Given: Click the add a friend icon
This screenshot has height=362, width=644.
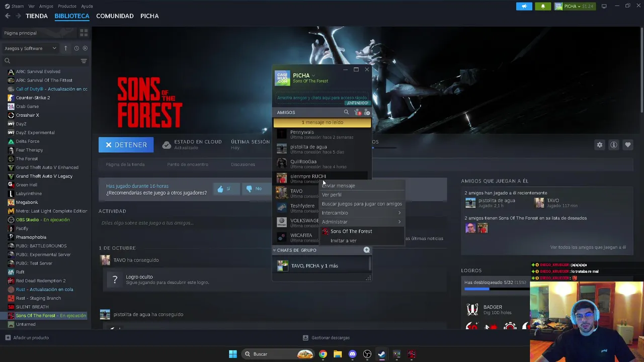Looking at the screenshot, I should coord(367,112).
